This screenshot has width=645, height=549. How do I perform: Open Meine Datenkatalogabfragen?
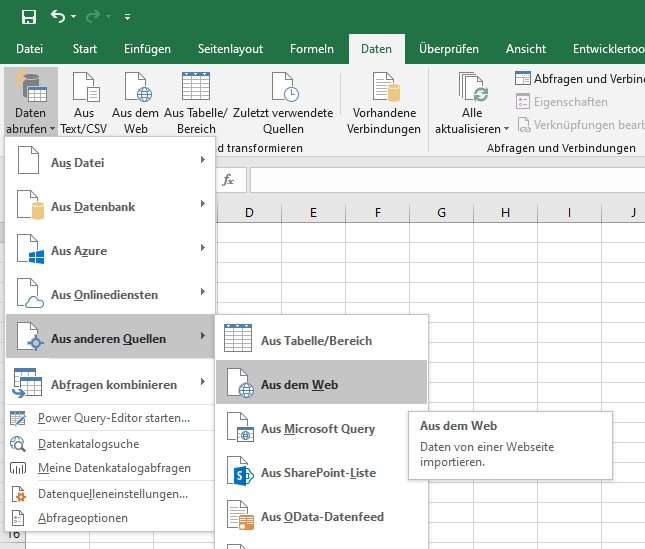tap(110, 468)
